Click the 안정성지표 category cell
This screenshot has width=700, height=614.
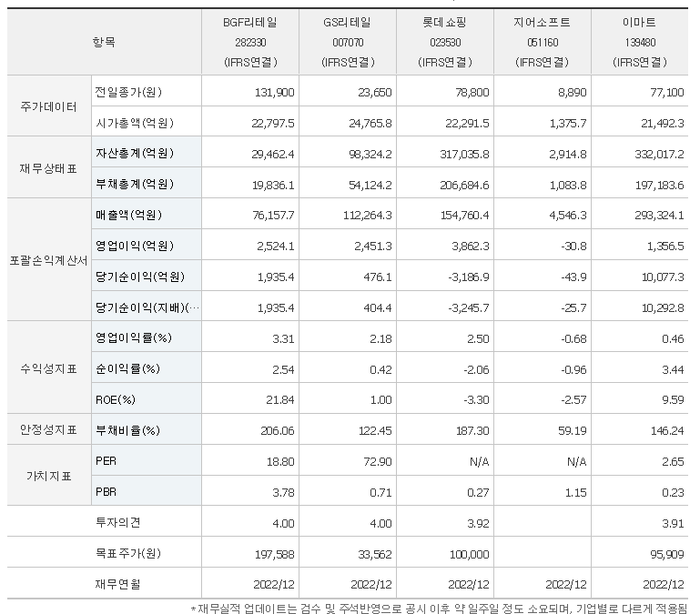tap(48, 429)
